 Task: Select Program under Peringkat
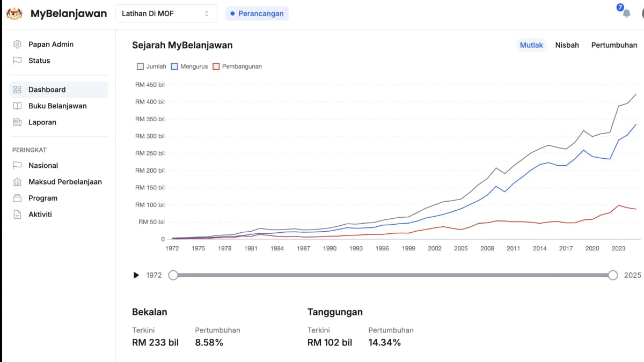pos(58,198)
